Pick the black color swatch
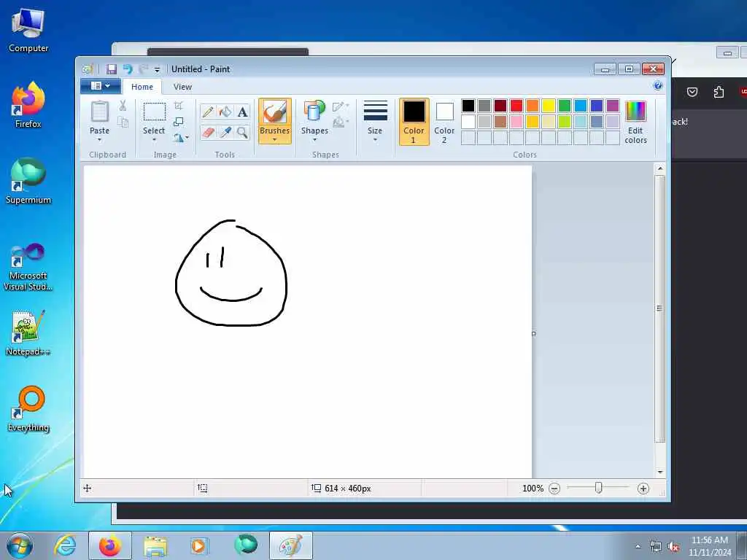 click(468, 105)
